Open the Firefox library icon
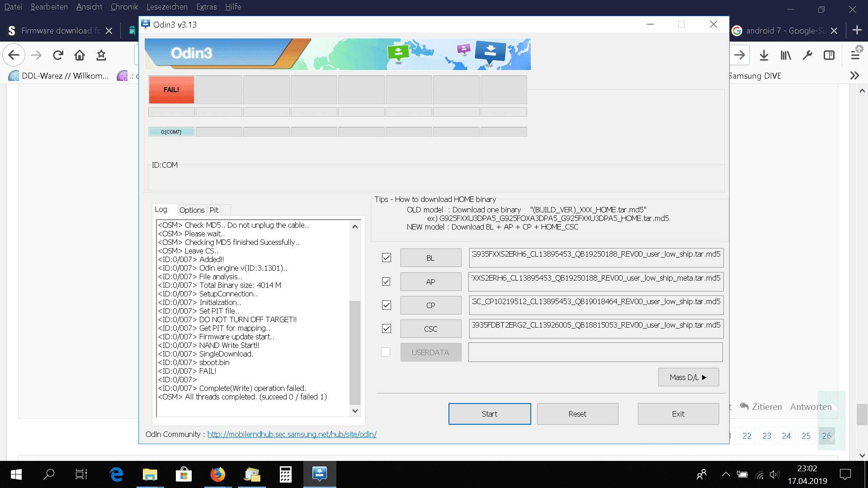 click(x=786, y=55)
